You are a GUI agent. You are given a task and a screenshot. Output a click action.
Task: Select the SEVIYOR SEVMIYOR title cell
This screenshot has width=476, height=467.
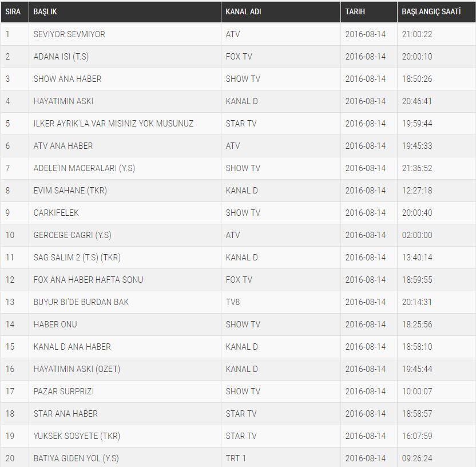tap(69, 34)
